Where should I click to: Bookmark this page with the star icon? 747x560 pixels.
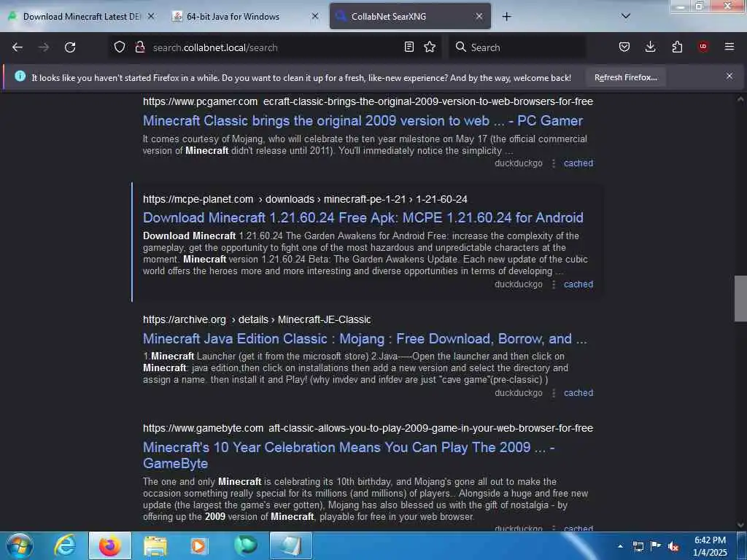click(430, 47)
